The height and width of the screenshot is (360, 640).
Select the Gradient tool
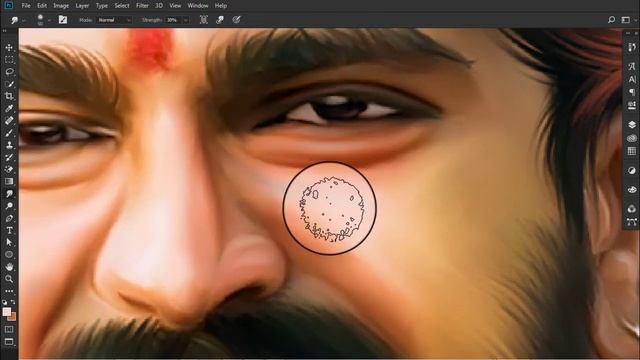pos(9,181)
